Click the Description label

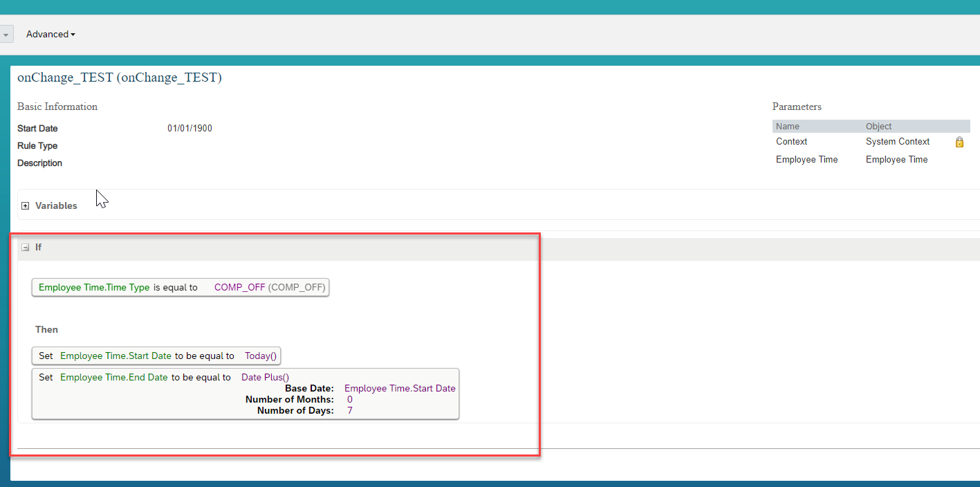(x=40, y=163)
